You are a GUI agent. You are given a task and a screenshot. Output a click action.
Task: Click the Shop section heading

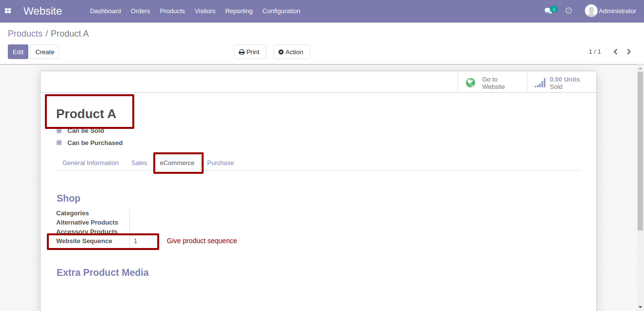tap(68, 198)
